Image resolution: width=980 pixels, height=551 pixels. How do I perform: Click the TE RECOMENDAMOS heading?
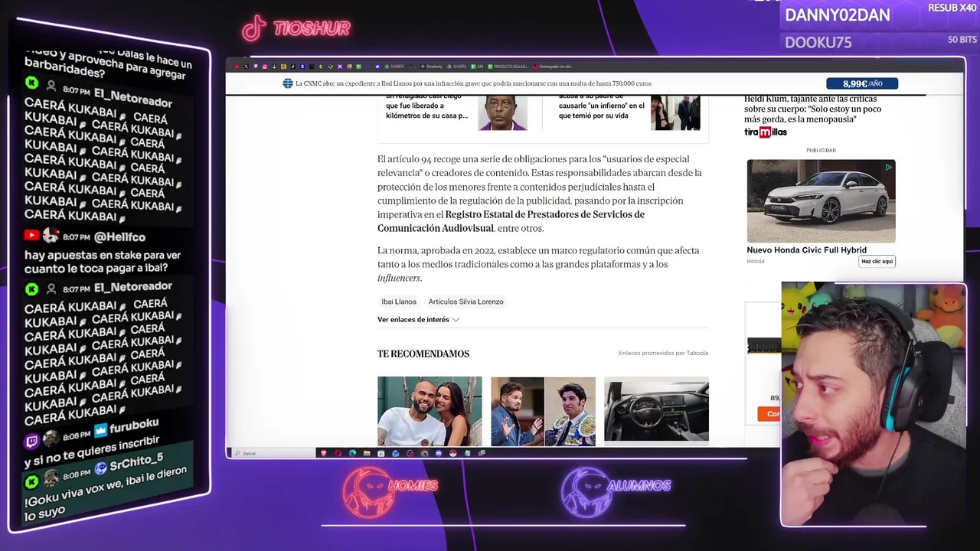[x=423, y=354]
